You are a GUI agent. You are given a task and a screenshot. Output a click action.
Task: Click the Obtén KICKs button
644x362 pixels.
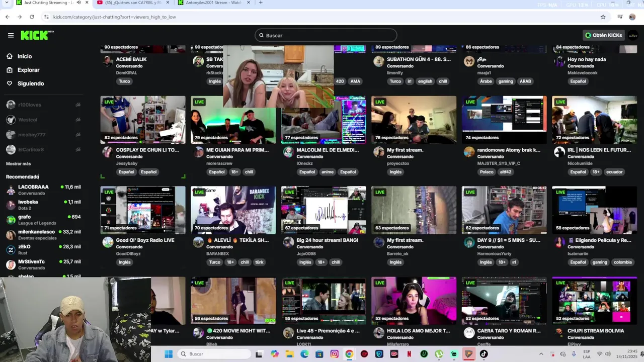tap(604, 35)
